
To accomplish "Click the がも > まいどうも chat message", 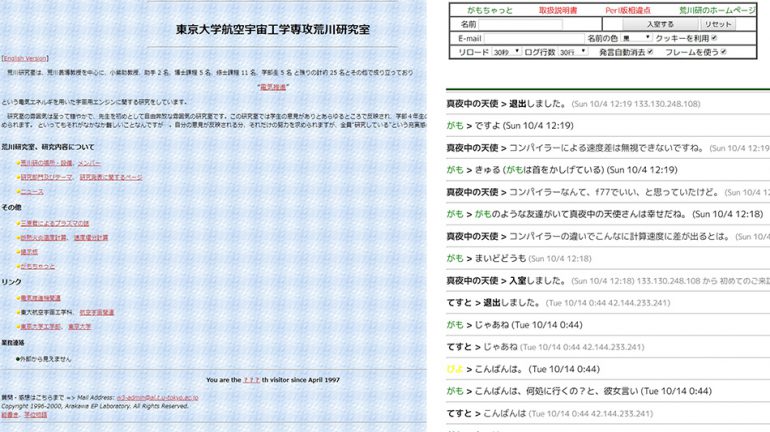I will [x=519, y=258].
